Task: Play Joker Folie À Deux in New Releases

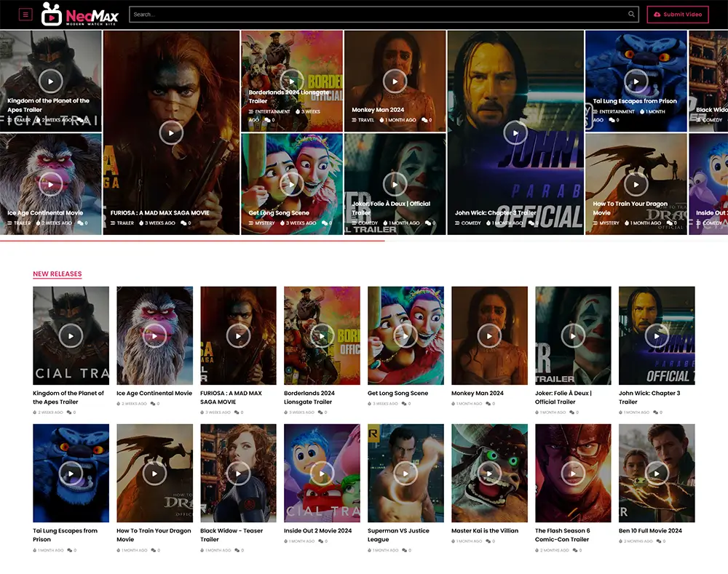Action: 573,336
